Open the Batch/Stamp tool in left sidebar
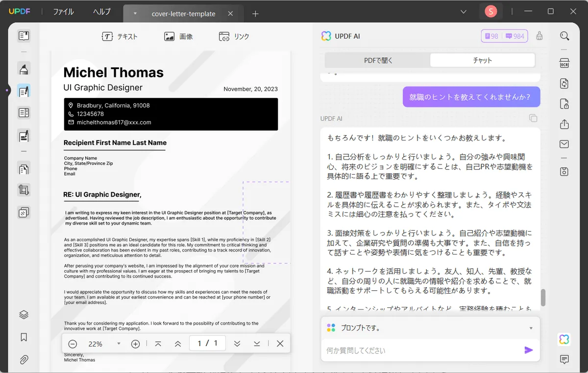The height and width of the screenshot is (373, 588). 24,212
